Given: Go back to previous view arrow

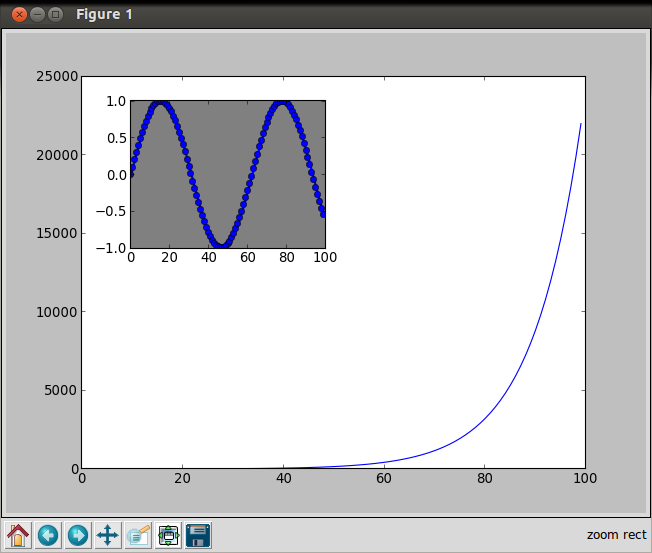Looking at the screenshot, I should [x=48, y=535].
